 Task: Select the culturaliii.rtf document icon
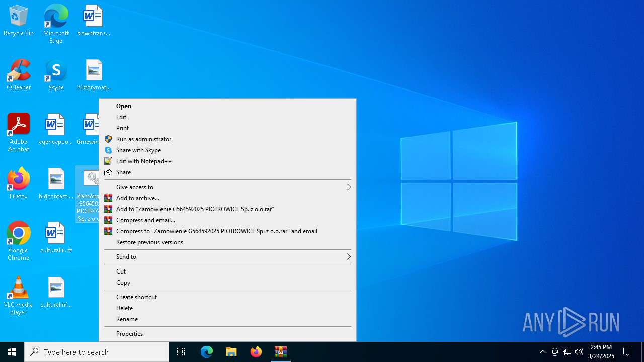pos(56,238)
